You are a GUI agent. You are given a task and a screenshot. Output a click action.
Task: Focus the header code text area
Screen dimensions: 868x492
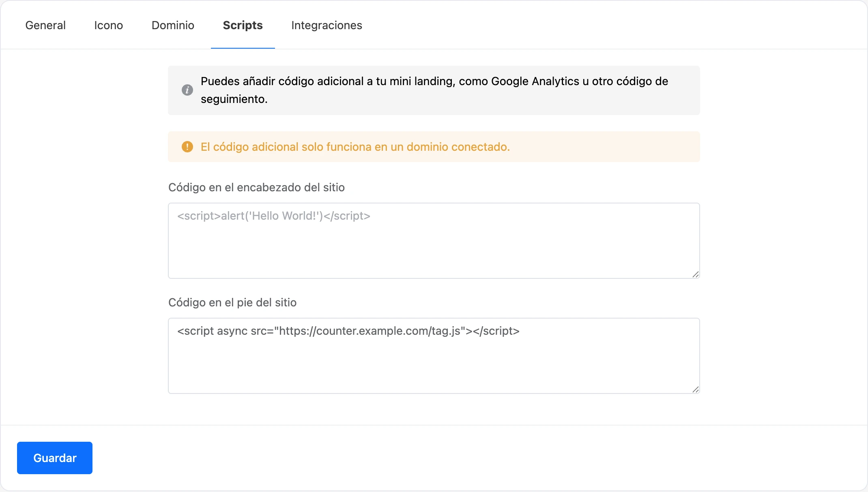point(434,241)
